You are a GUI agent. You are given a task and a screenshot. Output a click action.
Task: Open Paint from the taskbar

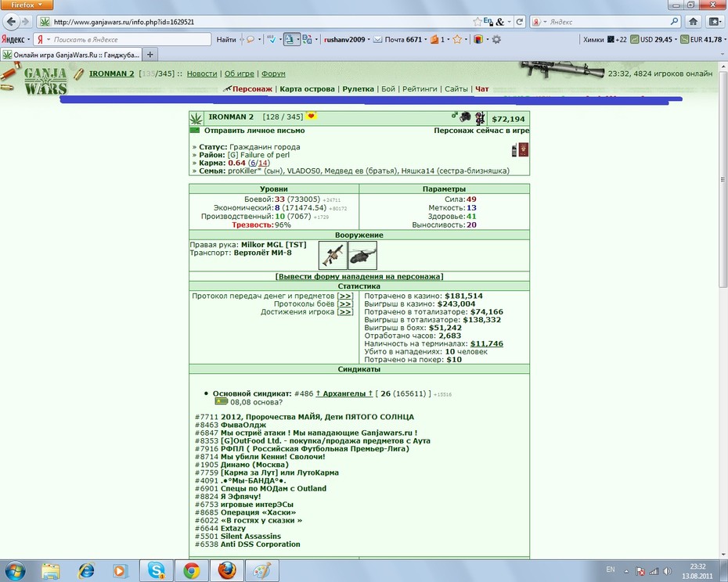262,570
